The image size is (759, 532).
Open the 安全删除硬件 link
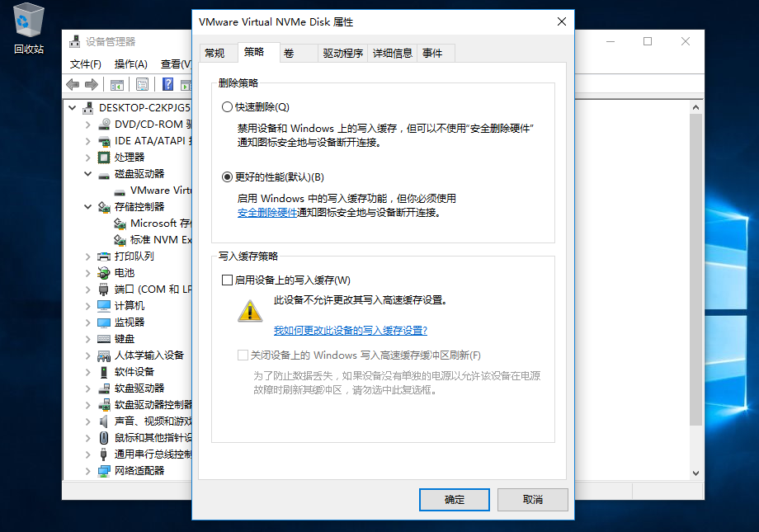pyautogui.click(x=267, y=213)
